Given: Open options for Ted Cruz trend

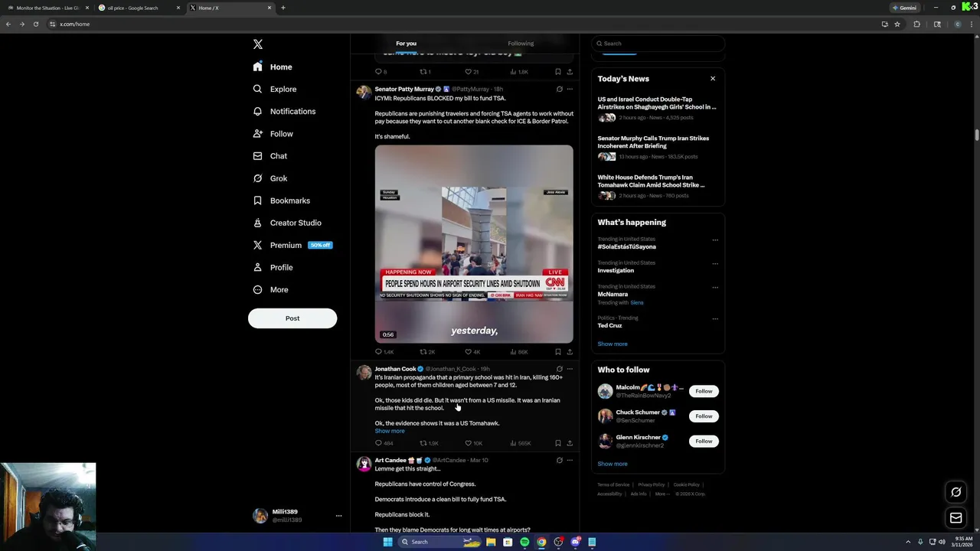Looking at the screenshot, I should (715, 319).
